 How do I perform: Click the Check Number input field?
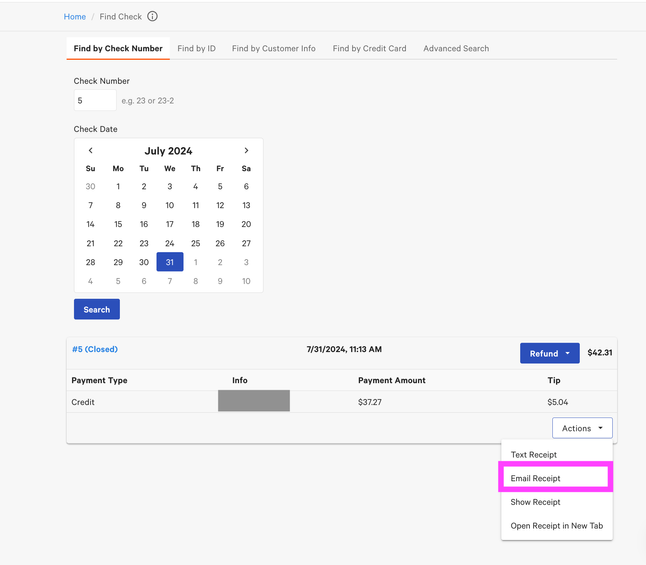pyautogui.click(x=95, y=101)
